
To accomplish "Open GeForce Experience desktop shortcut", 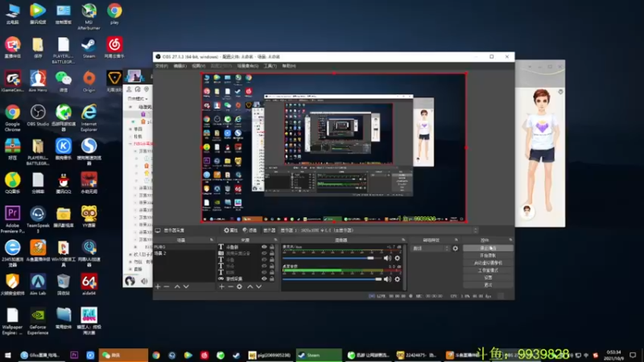I will (x=38, y=321).
